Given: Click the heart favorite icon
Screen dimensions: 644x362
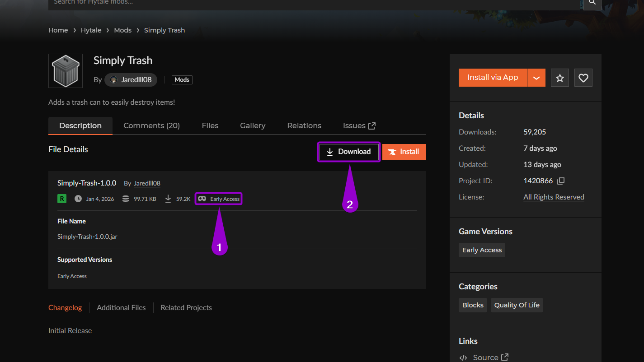Looking at the screenshot, I should 583,77.
